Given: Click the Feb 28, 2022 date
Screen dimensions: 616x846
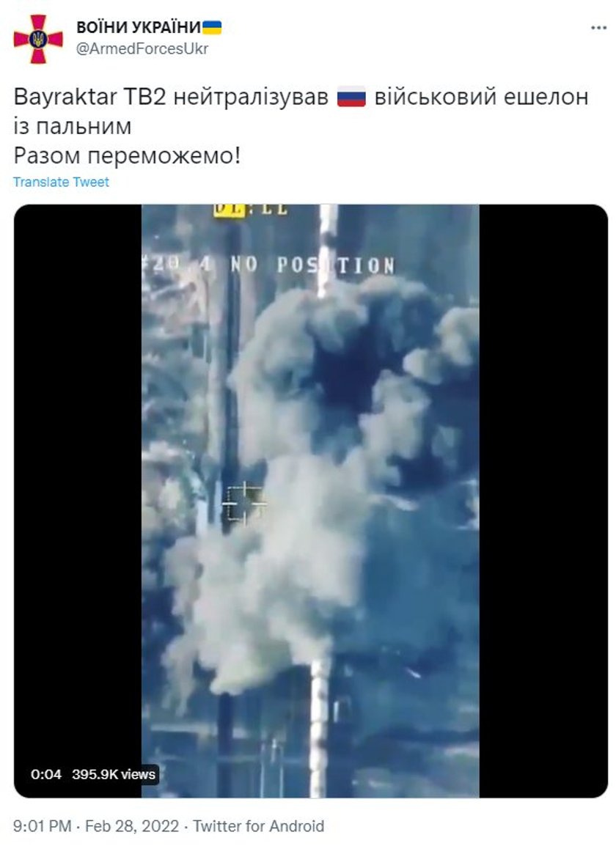Looking at the screenshot, I should pyautogui.click(x=132, y=826).
